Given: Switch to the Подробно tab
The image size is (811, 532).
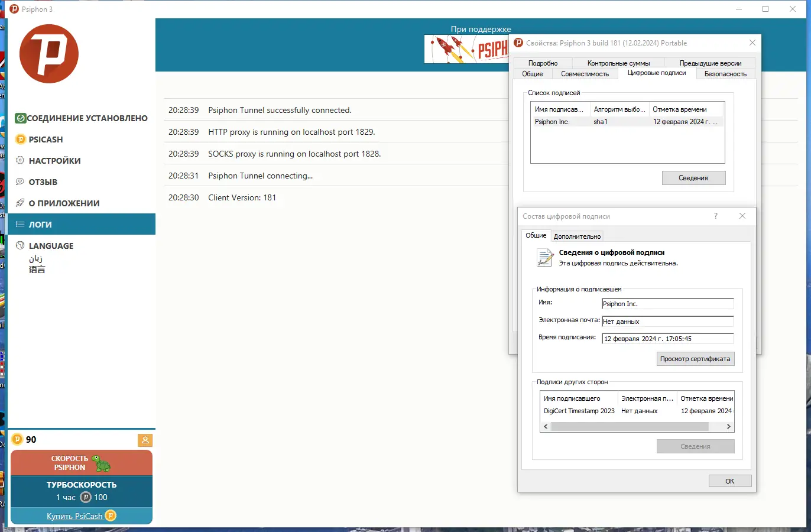Looking at the screenshot, I should [x=543, y=63].
